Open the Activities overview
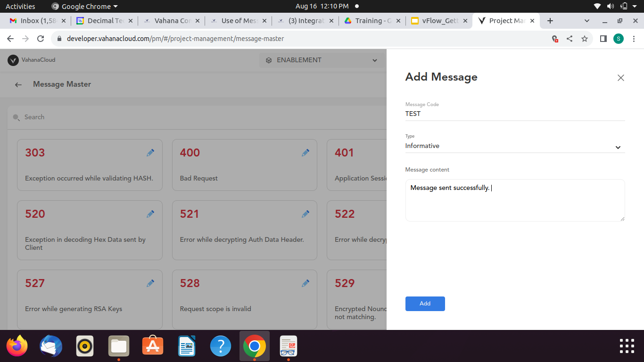 click(x=20, y=6)
